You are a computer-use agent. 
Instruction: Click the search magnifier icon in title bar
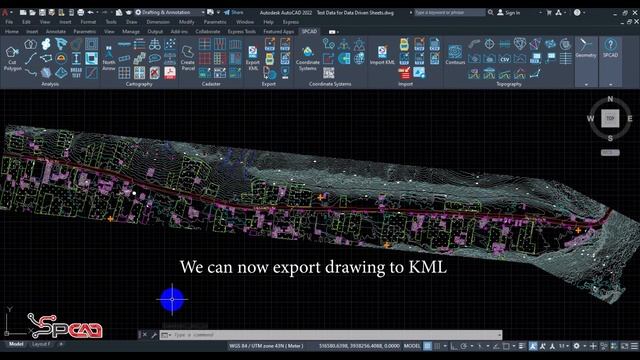pyautogui.click(x=490, y=13)
